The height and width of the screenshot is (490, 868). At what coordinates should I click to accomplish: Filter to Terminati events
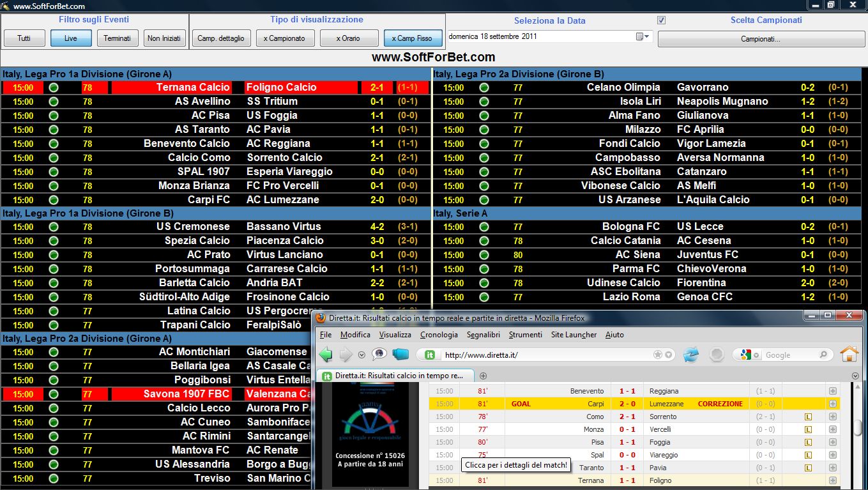pos(118,38)
